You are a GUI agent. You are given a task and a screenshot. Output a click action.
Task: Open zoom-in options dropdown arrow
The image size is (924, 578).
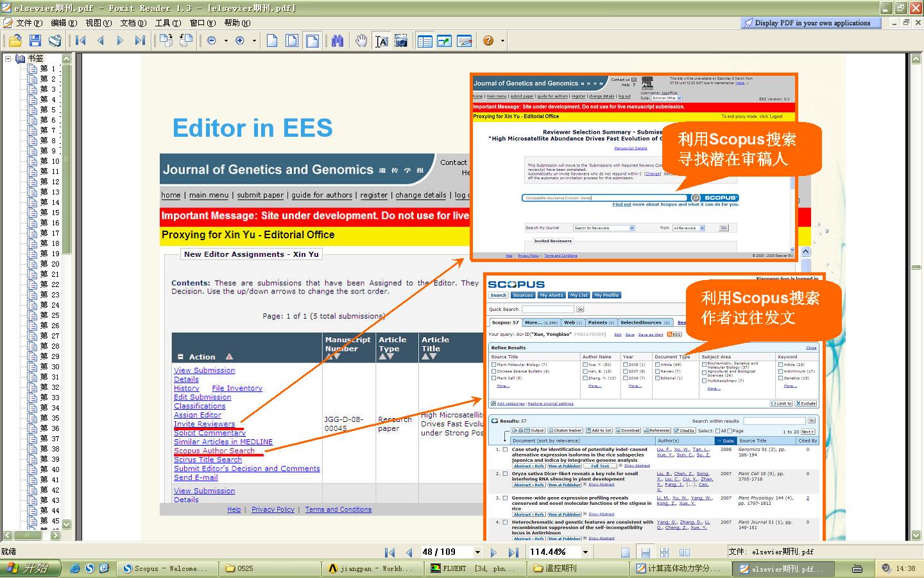click(x=254, y=40)
